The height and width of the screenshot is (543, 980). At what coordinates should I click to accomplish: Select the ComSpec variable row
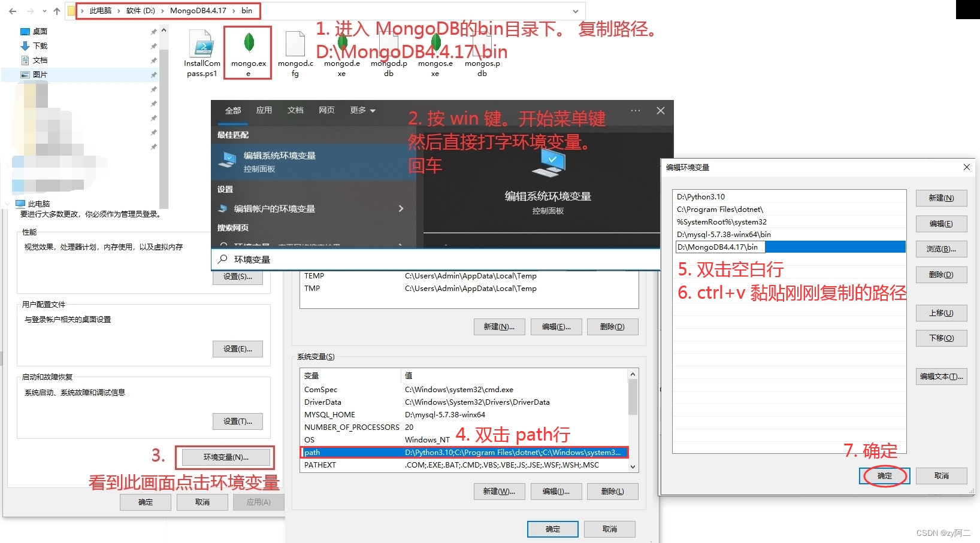pyautogui.click(x=464, y=389)
